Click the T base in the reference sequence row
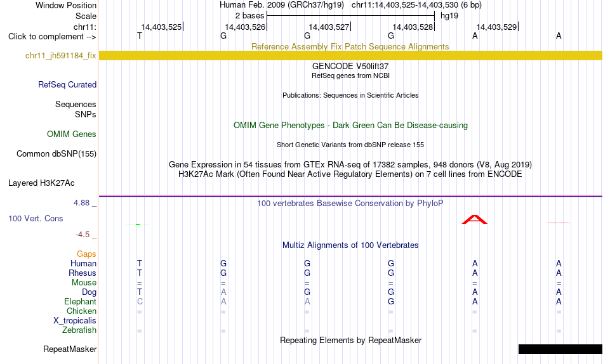 tap(140, 36)
